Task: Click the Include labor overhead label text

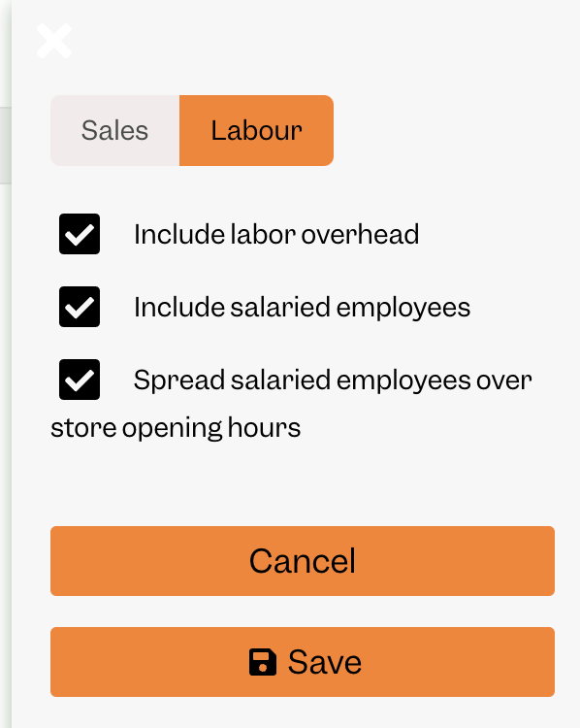Action: pos(276,234)
